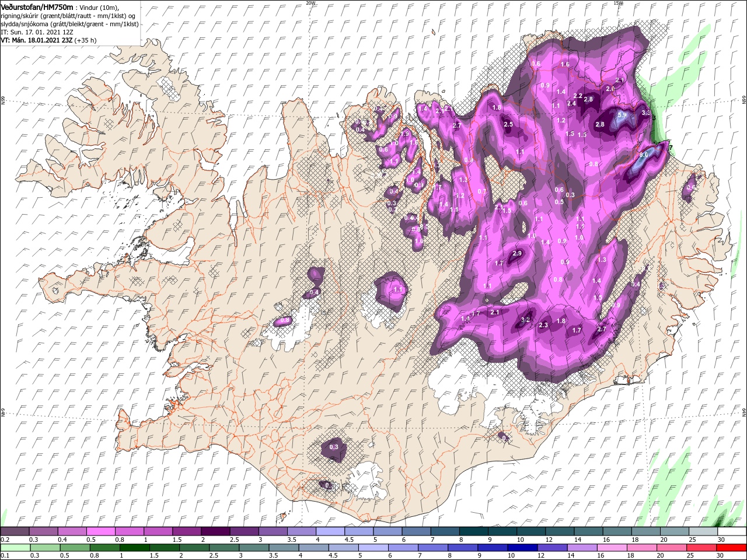The width and height of the screenshot is (747, 560).
Task: Pick the pink-red 25 swatch in lower legend
Action: (701, 548)
